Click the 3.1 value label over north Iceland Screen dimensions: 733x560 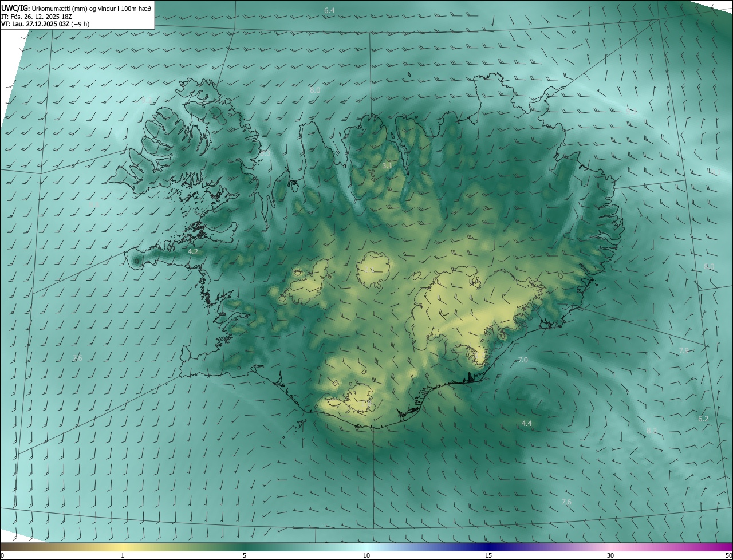click(387, 166)
